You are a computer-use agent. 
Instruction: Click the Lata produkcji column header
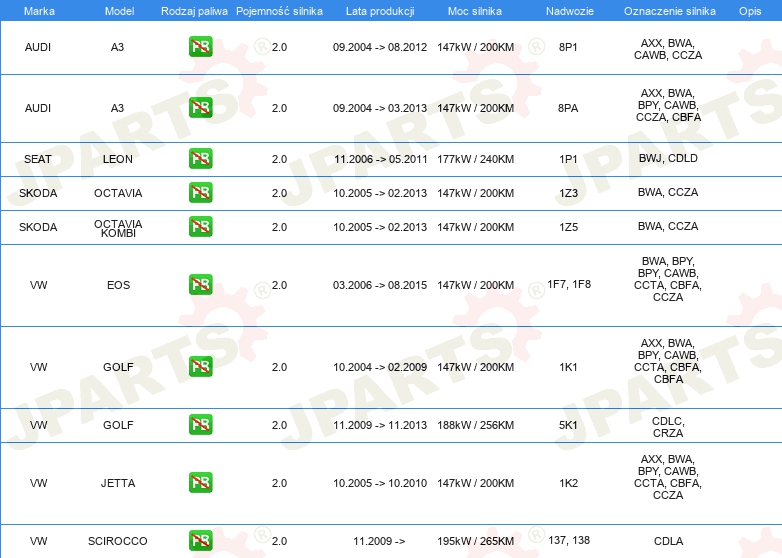pyautogui.click(x=380, y=11)
